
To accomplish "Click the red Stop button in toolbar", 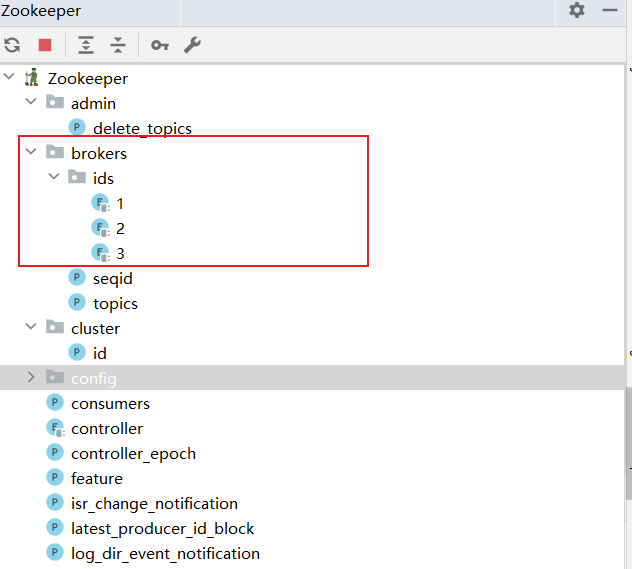I will point(45,45).
